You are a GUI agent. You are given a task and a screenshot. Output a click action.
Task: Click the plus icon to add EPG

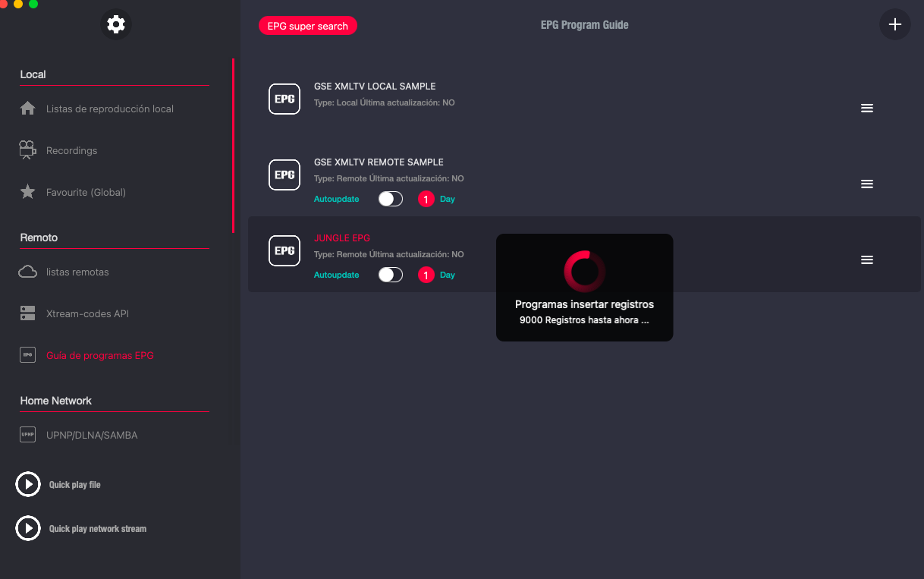point(894,24)
